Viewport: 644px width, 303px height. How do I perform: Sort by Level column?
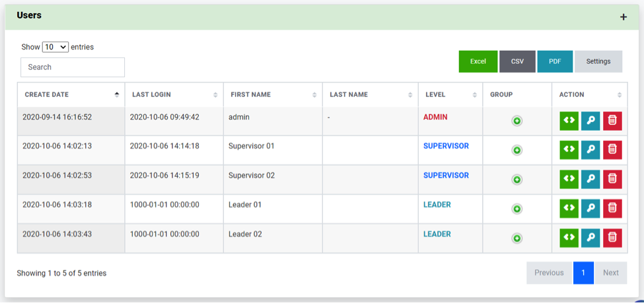(x=450, y=94)
